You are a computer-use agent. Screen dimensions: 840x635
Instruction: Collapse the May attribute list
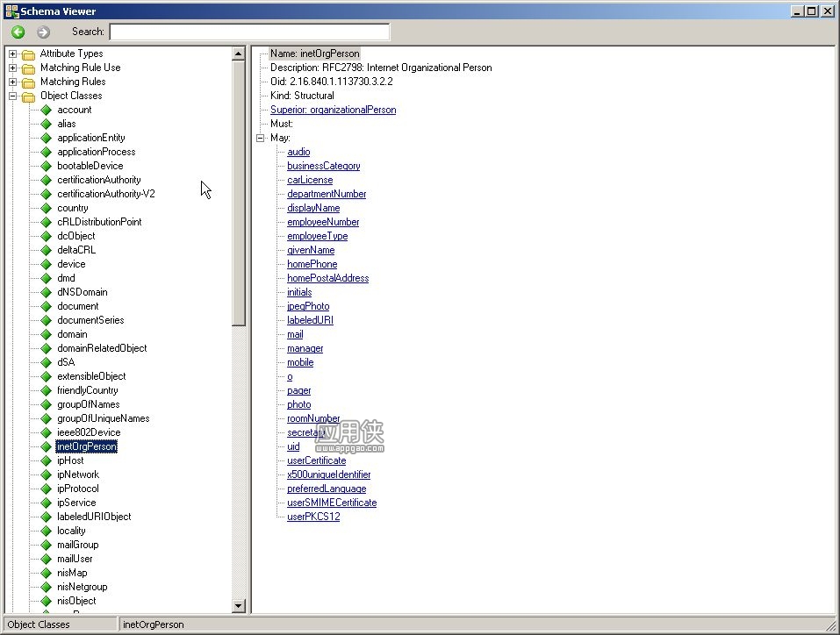pyautogui.click(x=261, y=138)
